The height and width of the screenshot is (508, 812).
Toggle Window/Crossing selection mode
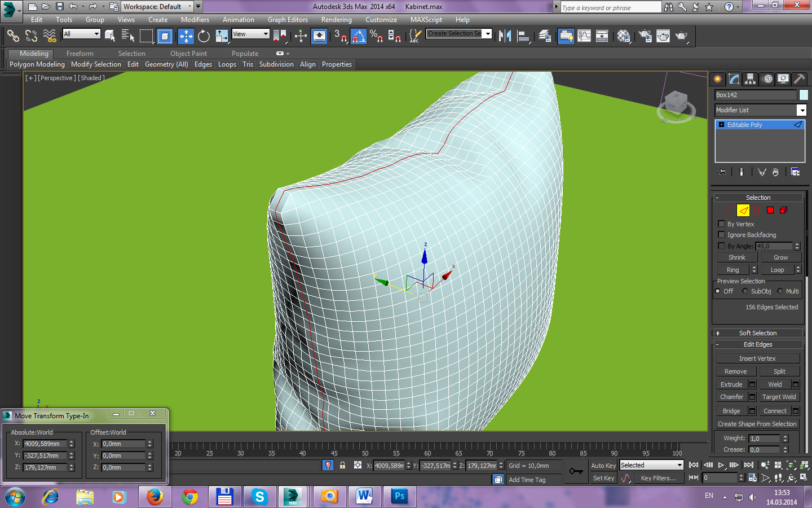pyautogui.click(x=165, y=36)
